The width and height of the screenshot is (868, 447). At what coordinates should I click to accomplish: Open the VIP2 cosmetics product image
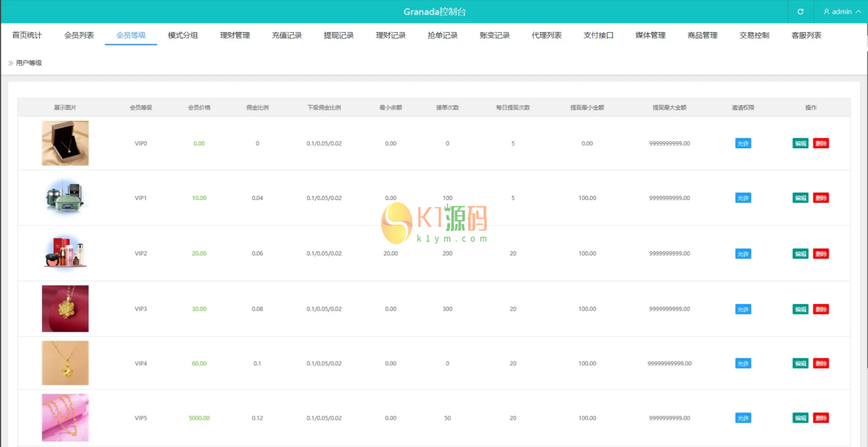(65, 253)
